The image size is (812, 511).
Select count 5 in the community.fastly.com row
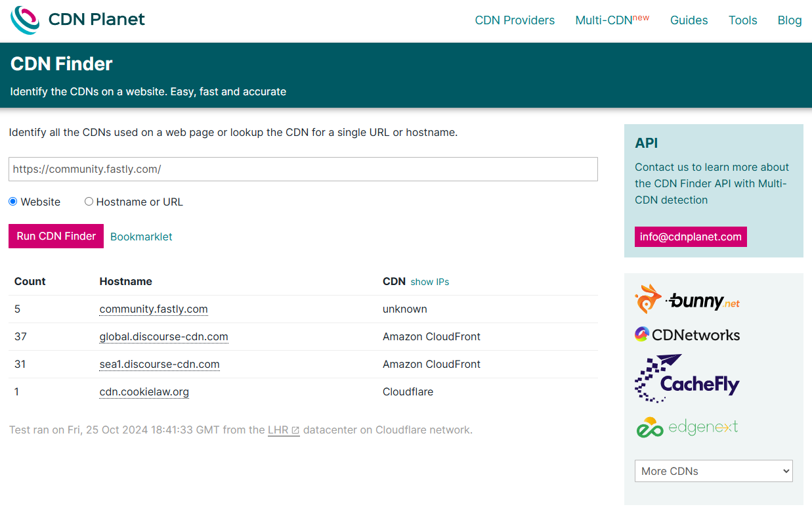point(18,309)
